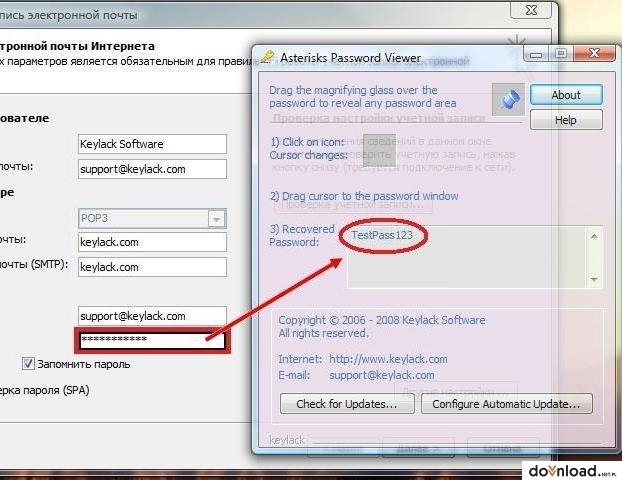The image size is (622, 480).
Task: Click the recovered password TestPass123 text
Action: (x=382, y=235)
